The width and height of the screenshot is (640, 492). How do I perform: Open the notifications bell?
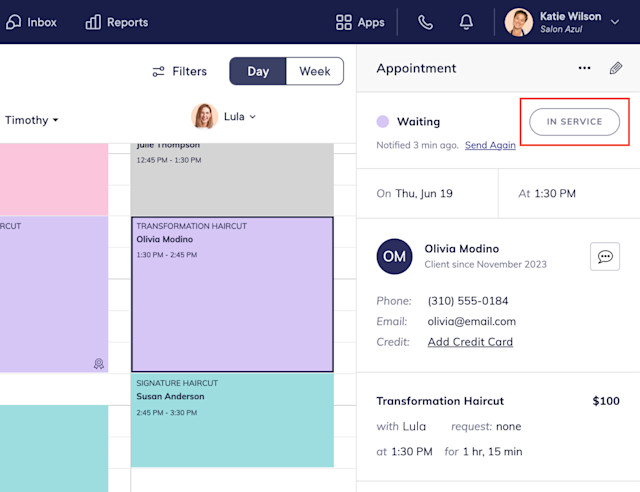466,22
